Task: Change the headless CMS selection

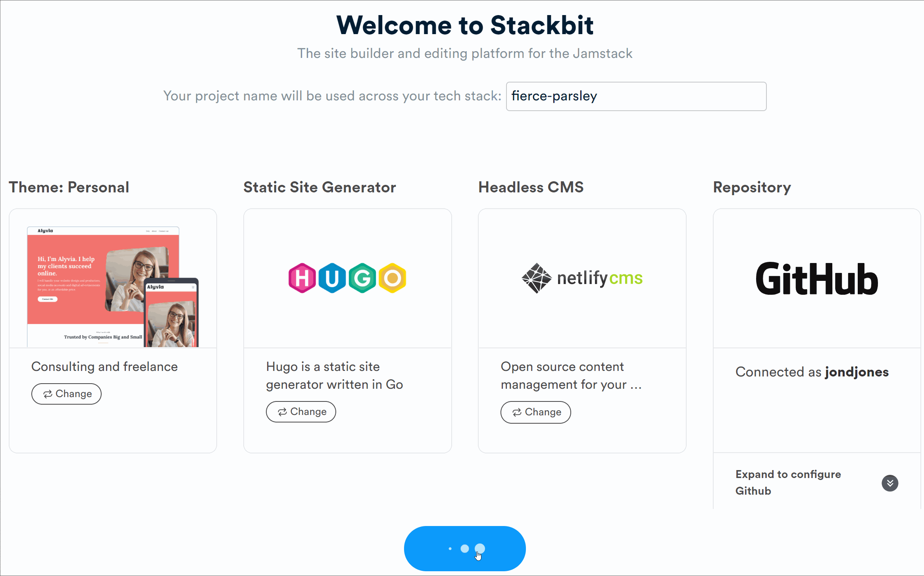Action: pos(535,412)
